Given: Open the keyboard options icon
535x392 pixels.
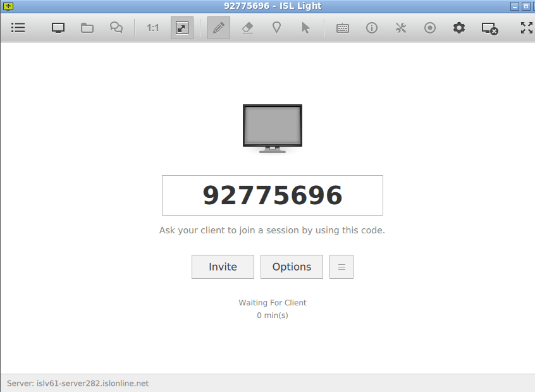Looking at the screenshot, I should (x=343, y=28).
